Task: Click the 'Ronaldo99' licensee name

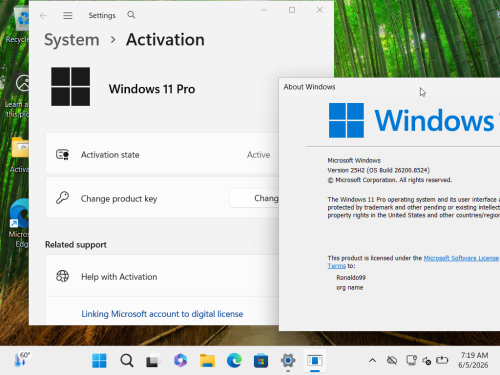Action: pyautogui.click(x=351, y=277)
